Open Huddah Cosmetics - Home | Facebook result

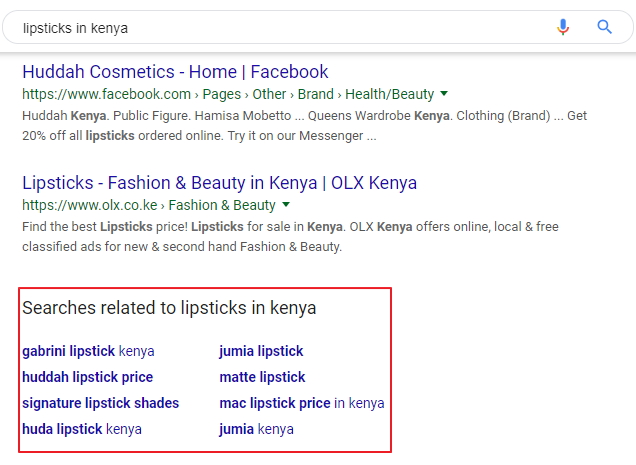(175, 72)
